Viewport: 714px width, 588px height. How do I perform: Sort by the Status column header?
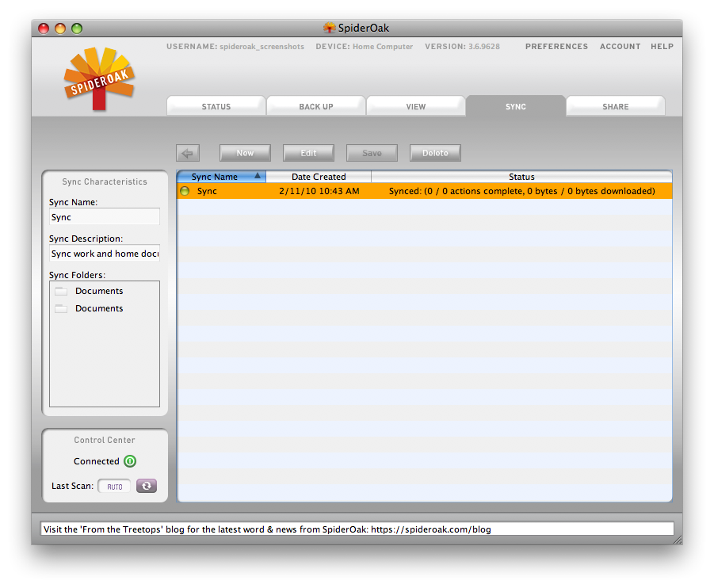[x=521, y=177]
